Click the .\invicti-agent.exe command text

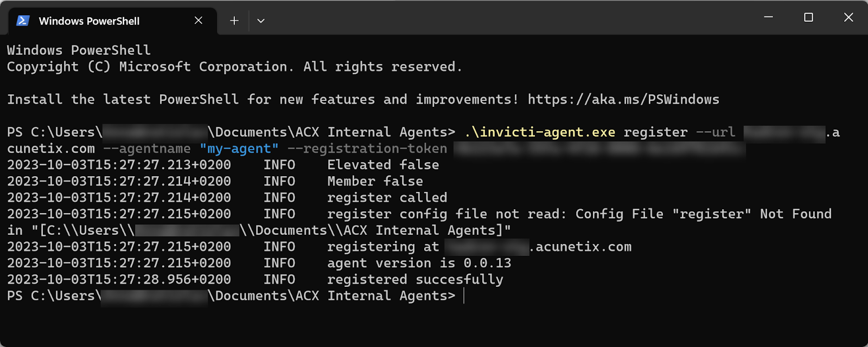(540, 133)
